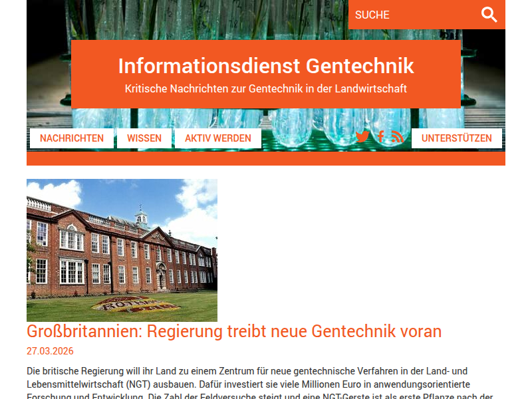Click the subtitle 'Kritische Nachrichten zur Gentechnik'
This screenshot has height=399, width=532.
266,88
